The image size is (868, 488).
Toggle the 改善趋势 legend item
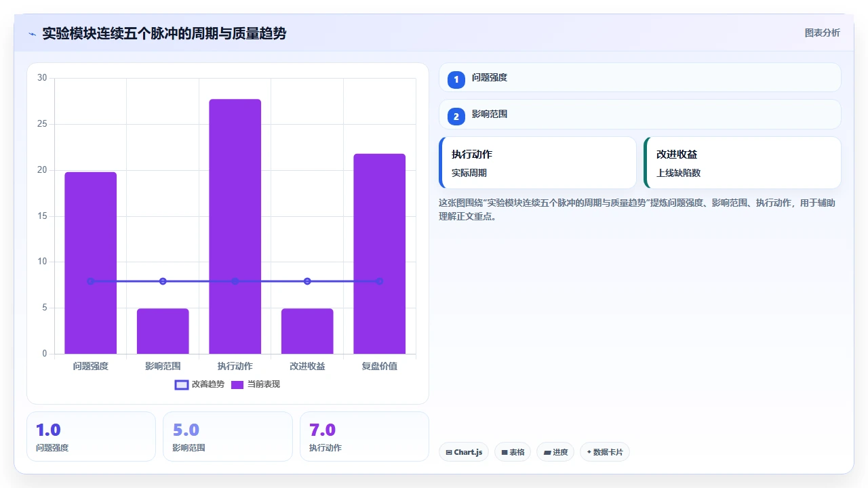(x=199, y=384)
